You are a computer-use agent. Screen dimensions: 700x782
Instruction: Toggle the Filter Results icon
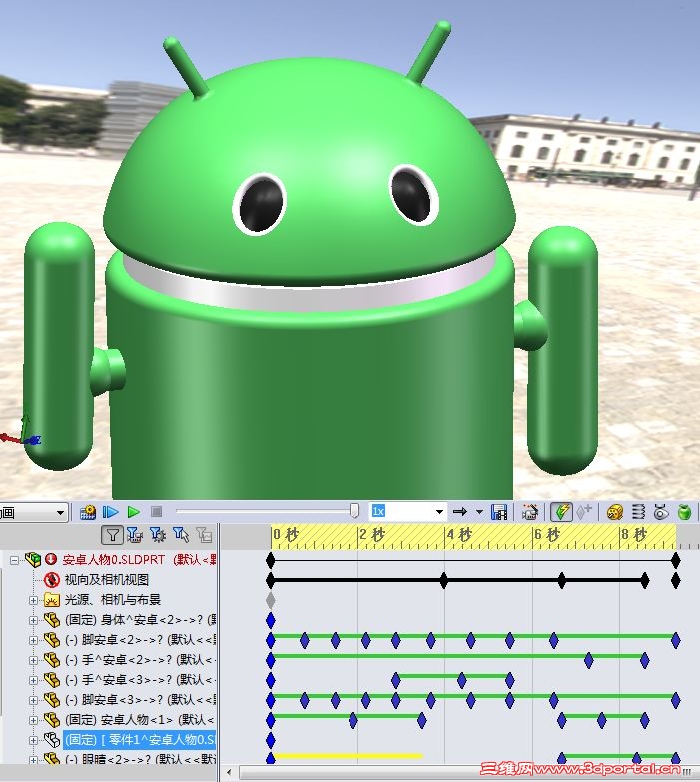tap(204, 535)
